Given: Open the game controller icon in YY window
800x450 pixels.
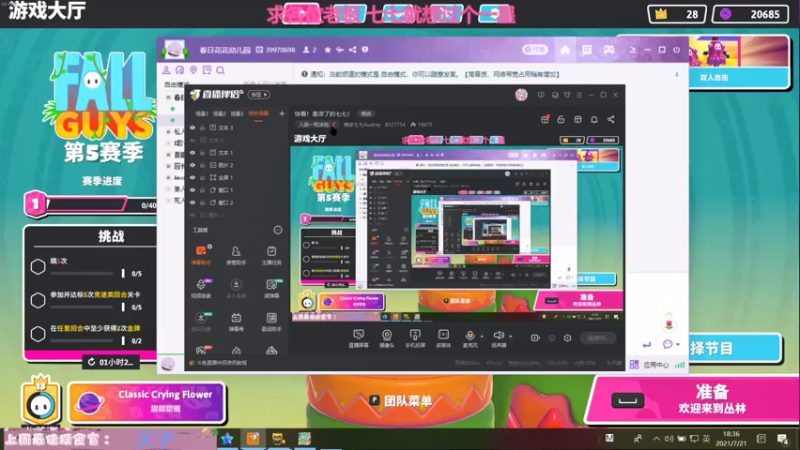Looking at the screenshot, I should tap(609, 50).
